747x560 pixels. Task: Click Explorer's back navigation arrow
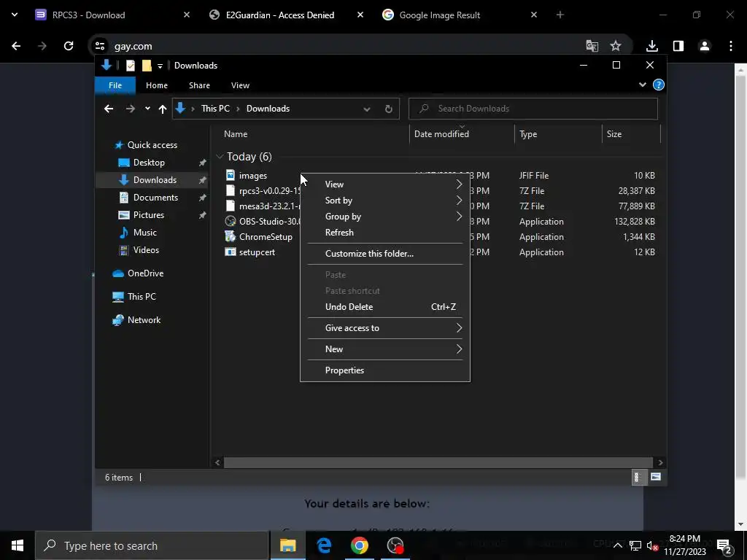click(109, 109)
